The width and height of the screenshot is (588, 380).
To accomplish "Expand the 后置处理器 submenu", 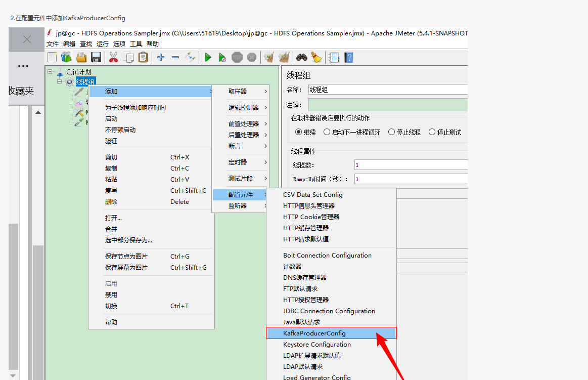I will (241, 135).
